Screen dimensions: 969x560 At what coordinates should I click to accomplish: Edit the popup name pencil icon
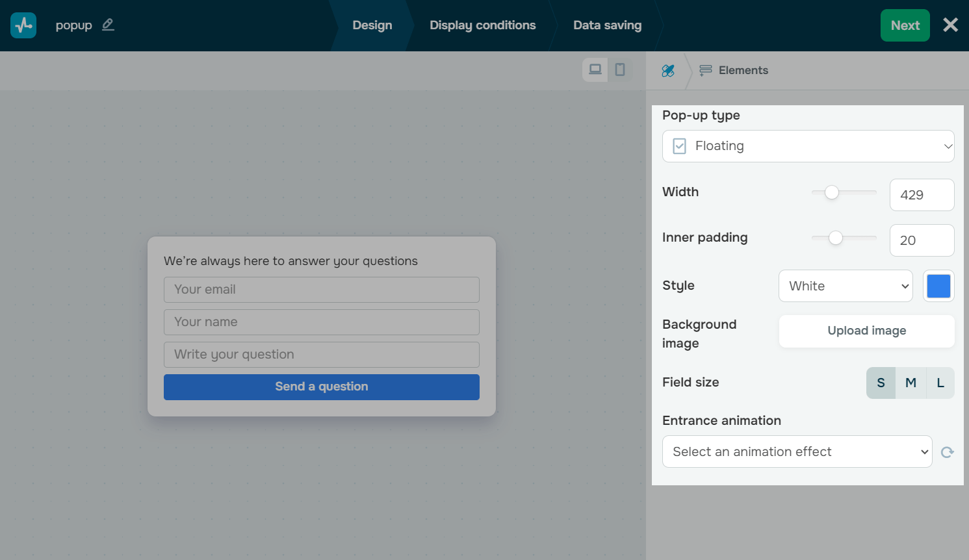point(108,25)
